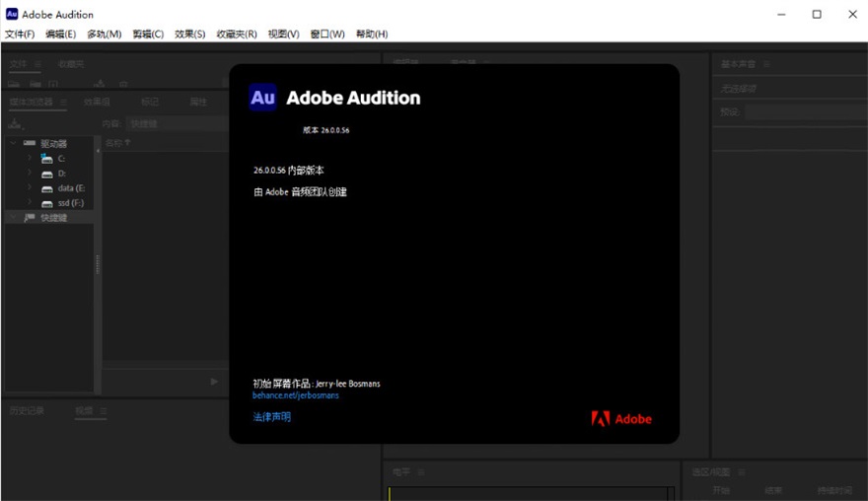868x501 pixels.
Task: Click the 由 Adobe 音频团队创建 credit line
Action: [300, 192]
